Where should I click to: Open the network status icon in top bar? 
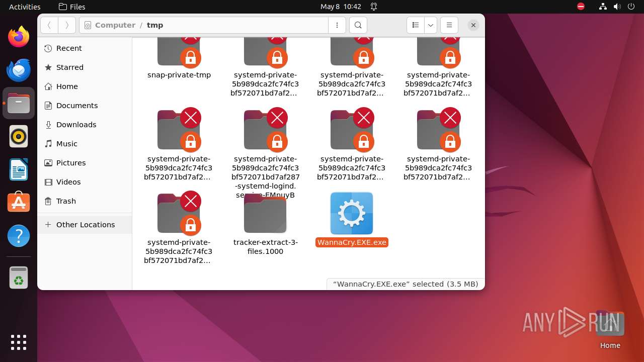tap(603, 7)
